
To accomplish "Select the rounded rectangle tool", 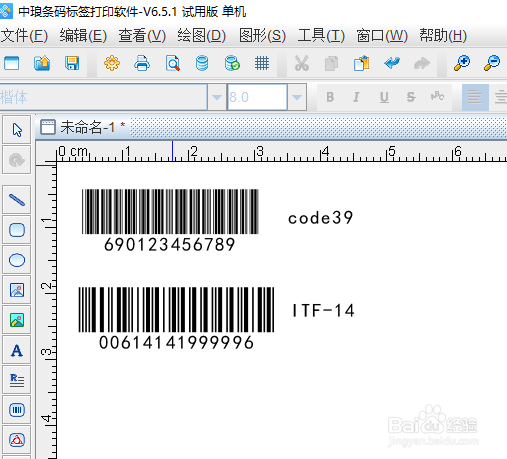I will click(17, 230).
